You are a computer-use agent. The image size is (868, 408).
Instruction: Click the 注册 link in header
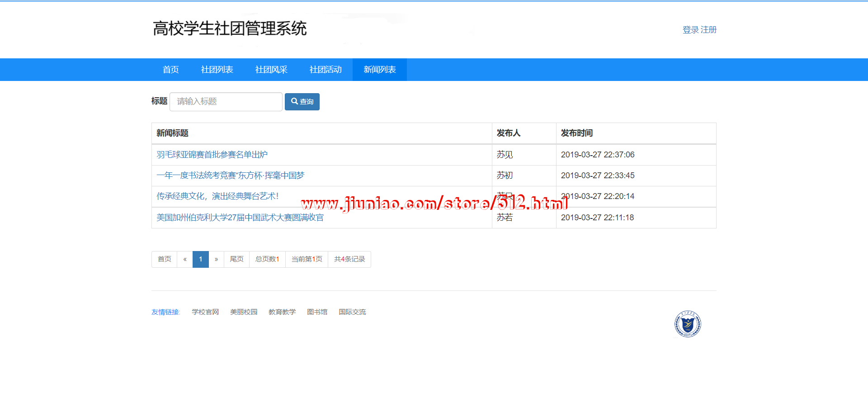[x=709, y=30]
